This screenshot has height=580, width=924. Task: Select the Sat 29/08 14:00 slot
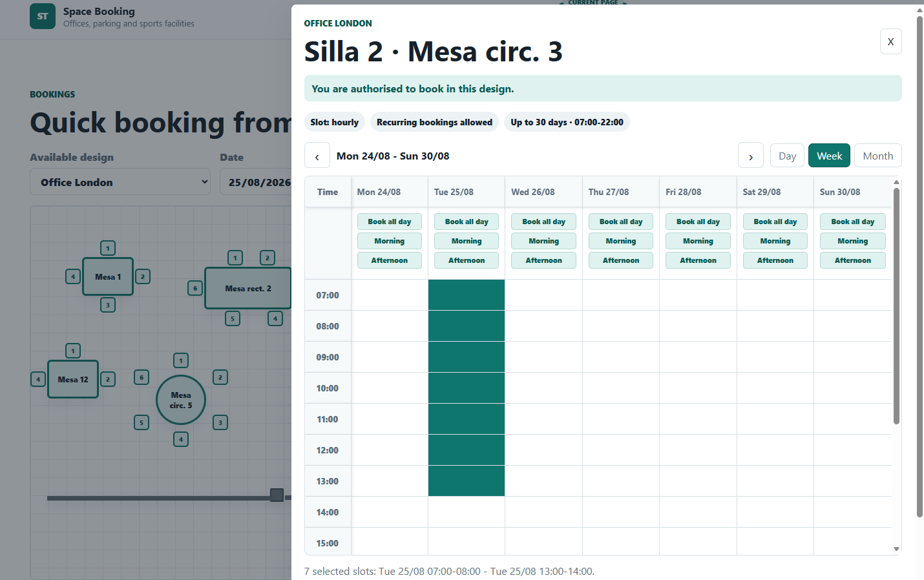[x=775, y=512]
